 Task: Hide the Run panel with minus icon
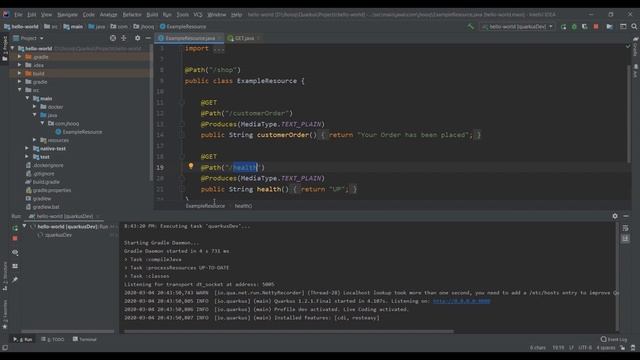click(626, 216)
